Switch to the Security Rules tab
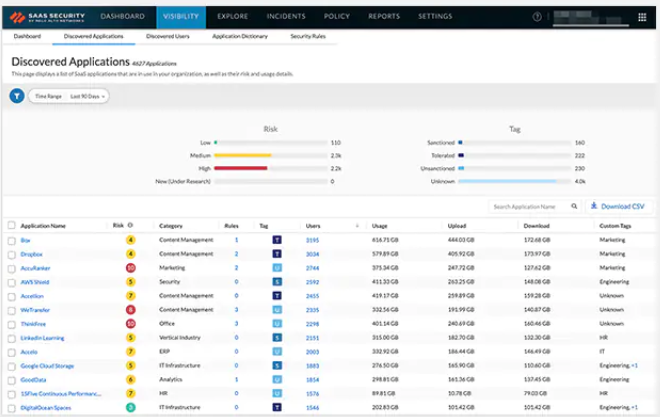Image resolution: width=660 pixels, height=417 pixels. click(x=308, y=36)
